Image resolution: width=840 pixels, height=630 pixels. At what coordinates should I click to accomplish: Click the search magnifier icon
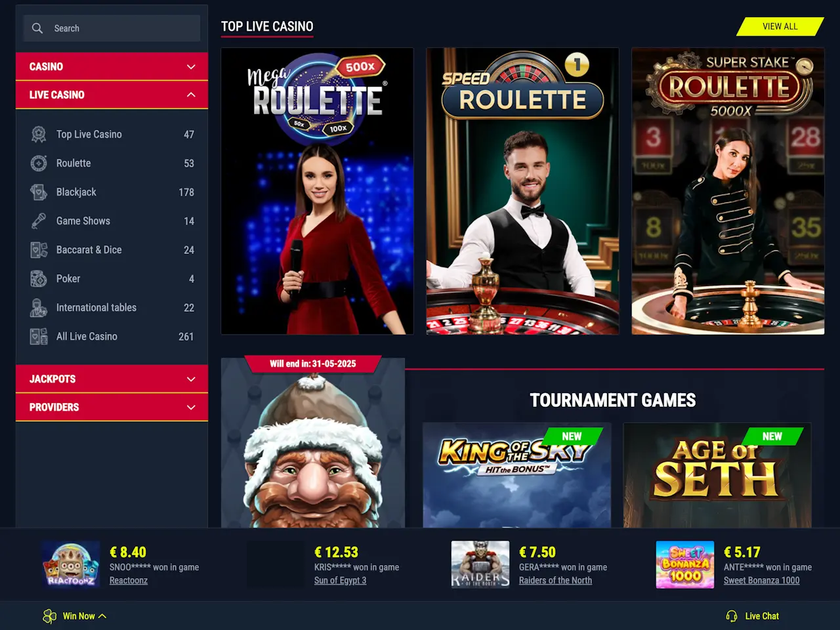click(x=37, y=28)
